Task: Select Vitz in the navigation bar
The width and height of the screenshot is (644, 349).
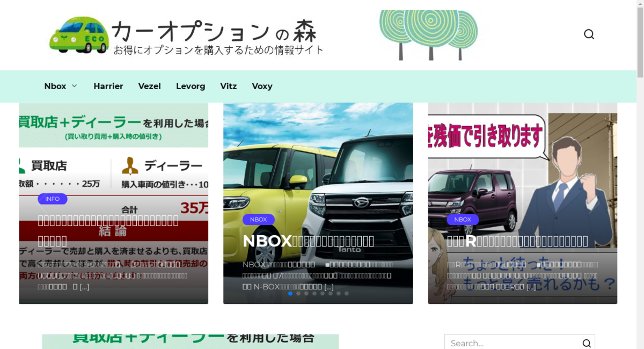Action: pos(229,86)
